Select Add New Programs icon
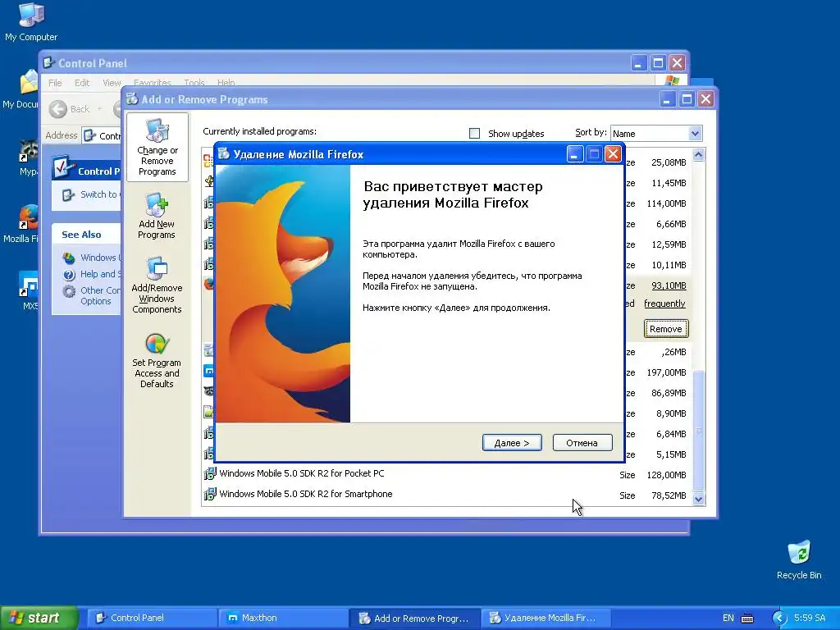840x630 pixels. [x=157, y=216]
